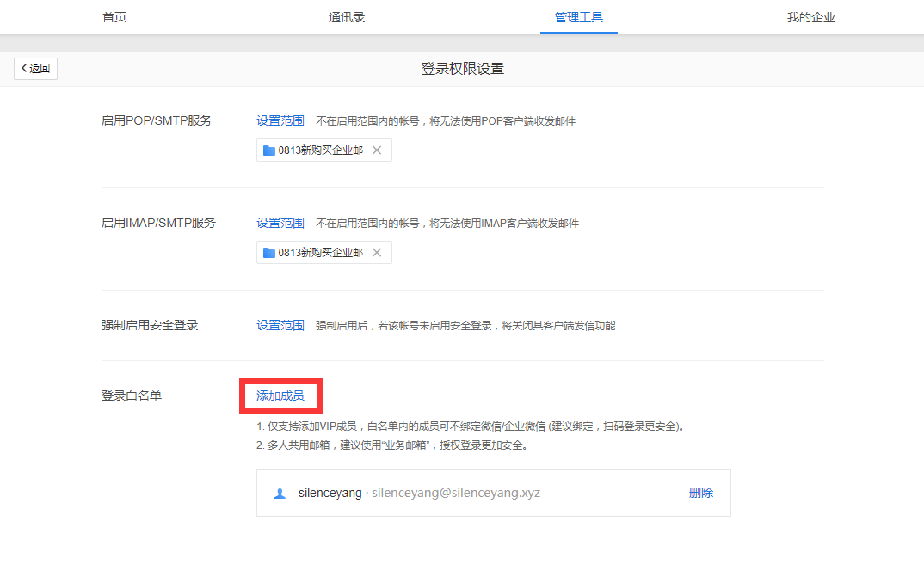Click 设置范围 for 强制启用安全登录

(280, 325)
